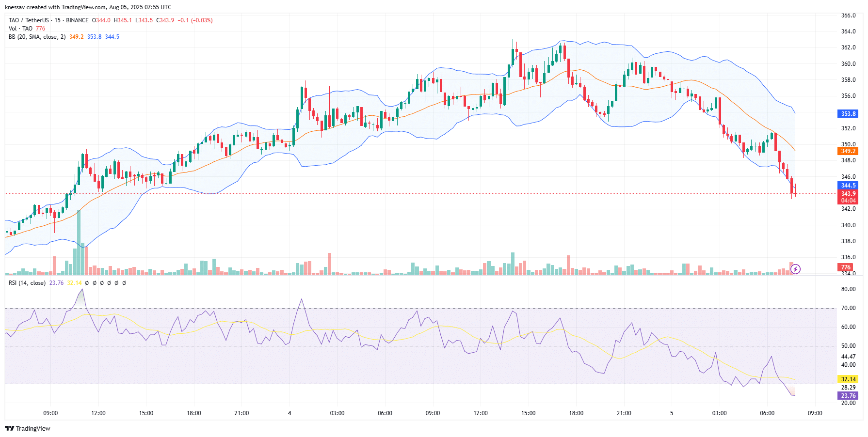Click the yellow 32.14 value in RSI legend
868x437 pixels.
(74, 283)
